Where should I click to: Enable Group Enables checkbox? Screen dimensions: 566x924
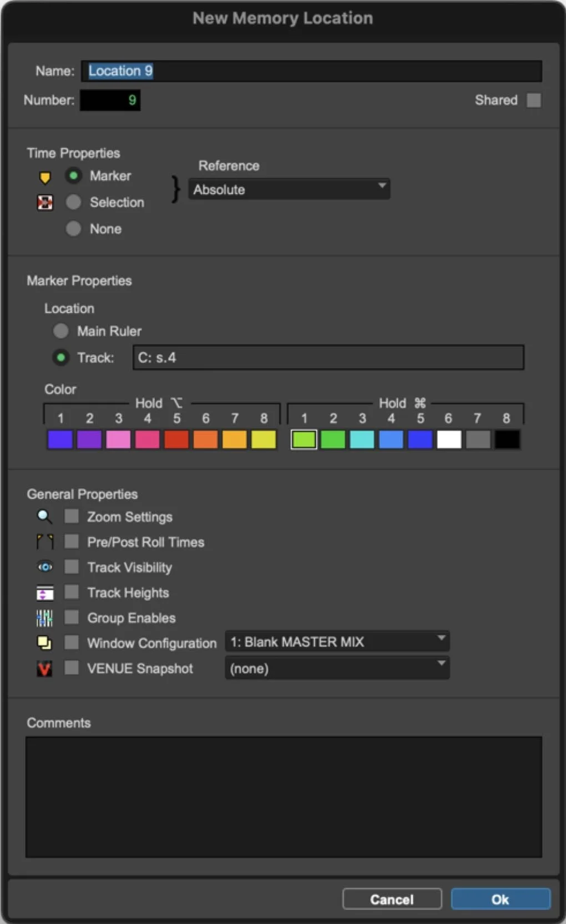click(72, 617)
